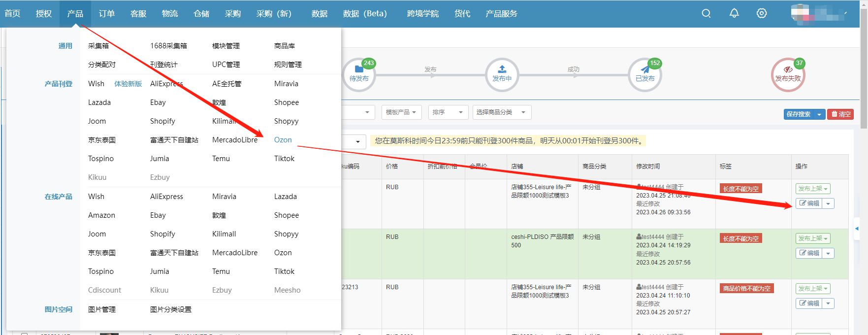The width and height of the screenshot is (868, 335).
Task: Click the blue side-panel arrow at right edge
Action: pyautogui.click(x=857, y=229)
